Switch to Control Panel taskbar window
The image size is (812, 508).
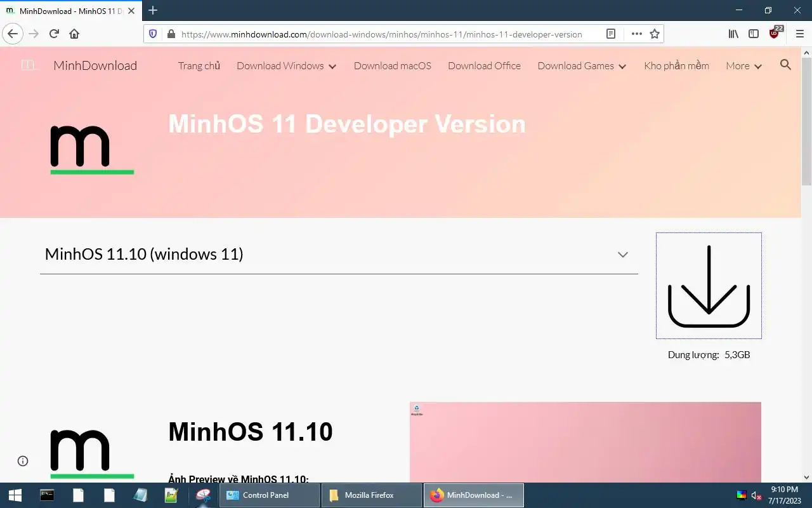[270, 495]
